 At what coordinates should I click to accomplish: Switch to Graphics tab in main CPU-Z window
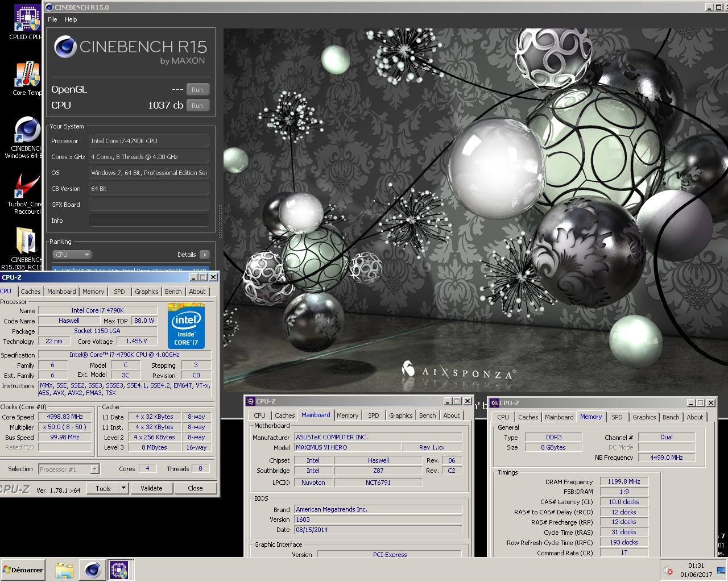click(x=147, y=292)
